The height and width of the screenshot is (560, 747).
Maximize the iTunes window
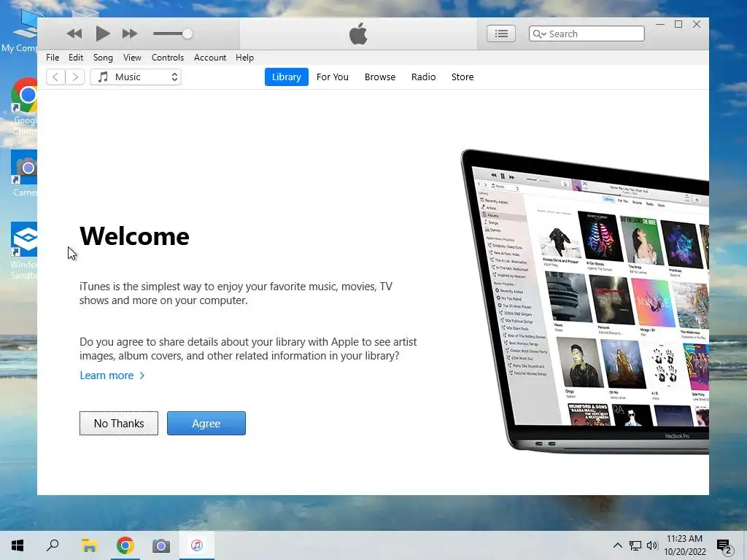[x=678, y=24]
